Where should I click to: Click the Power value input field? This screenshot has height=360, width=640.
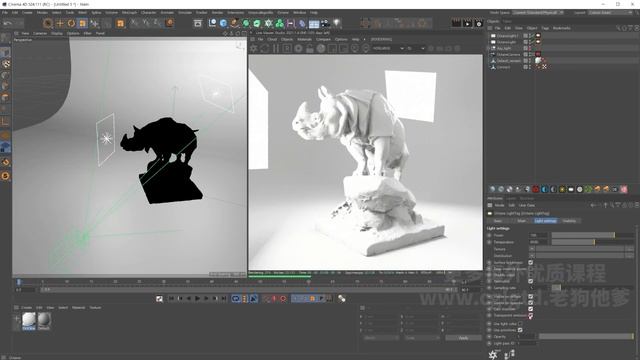[538, 235]
